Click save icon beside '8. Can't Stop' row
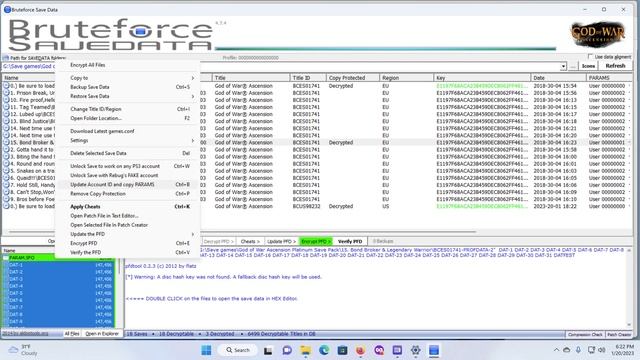The image size is (640, 360). coord(6,192)
